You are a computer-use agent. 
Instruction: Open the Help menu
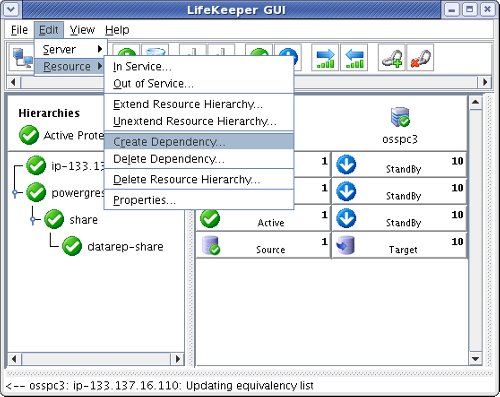click(117, 30)
